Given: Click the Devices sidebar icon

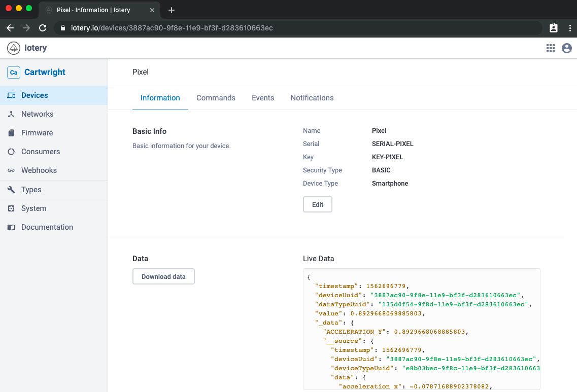Looking at the screenshot, I should click(x=11, y=95).
